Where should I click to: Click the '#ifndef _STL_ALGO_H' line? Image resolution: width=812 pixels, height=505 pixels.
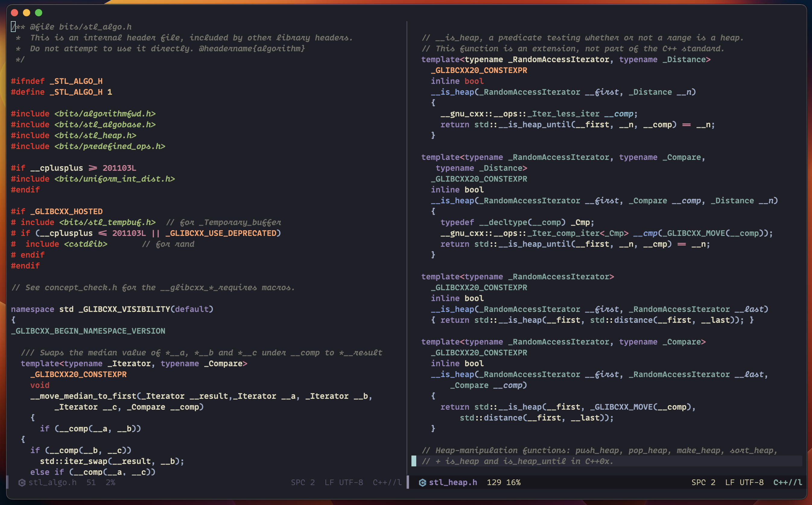click(x=57, y=81)
